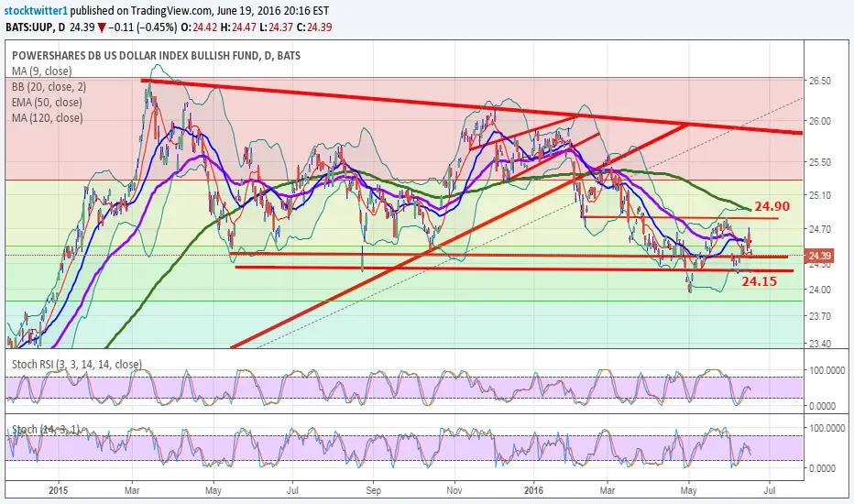Click the high value 'H:24.47'
854x504 pixels.
coord(238,27)
